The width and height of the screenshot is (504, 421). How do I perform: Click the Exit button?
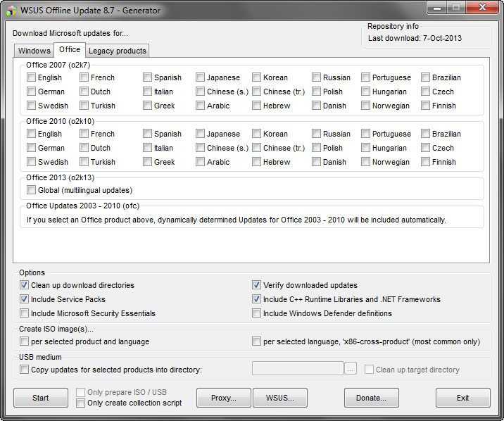coord(463,398)
